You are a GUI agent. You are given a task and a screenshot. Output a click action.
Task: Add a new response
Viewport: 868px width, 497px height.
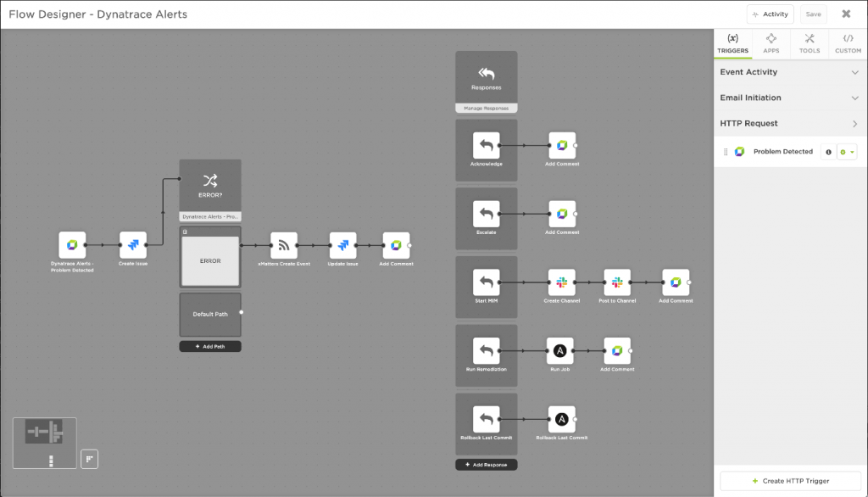486,465
